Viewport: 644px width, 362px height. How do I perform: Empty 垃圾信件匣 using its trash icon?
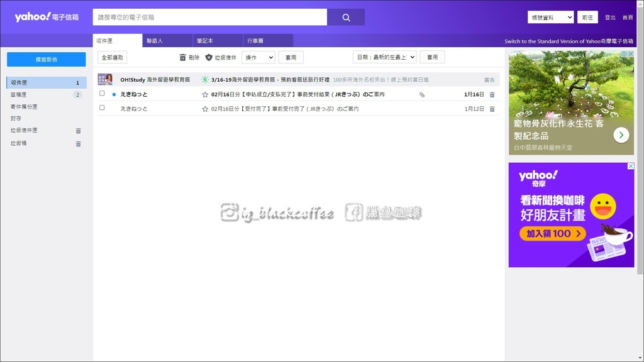[x=78, y=130]
